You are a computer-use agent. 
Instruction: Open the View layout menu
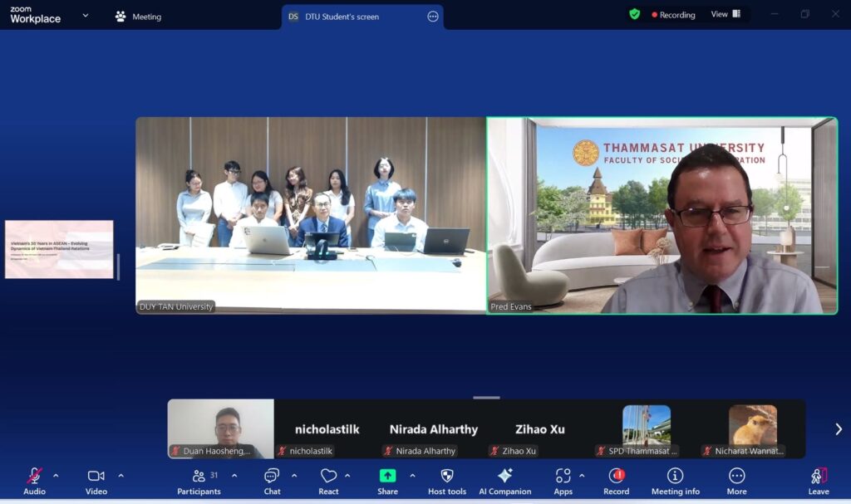pyautogui.click(x=726, y=14)
